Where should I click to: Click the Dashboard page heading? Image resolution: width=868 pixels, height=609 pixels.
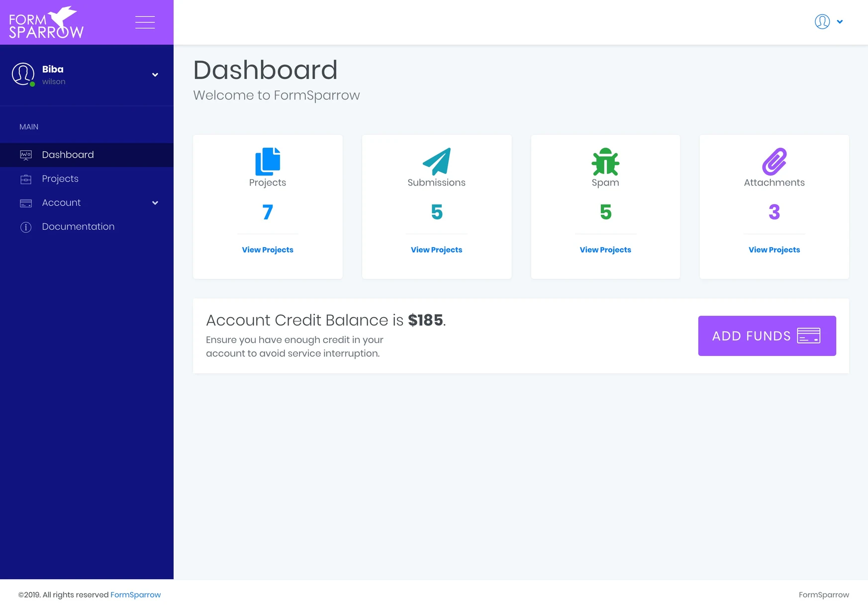(x=265, y=70)
